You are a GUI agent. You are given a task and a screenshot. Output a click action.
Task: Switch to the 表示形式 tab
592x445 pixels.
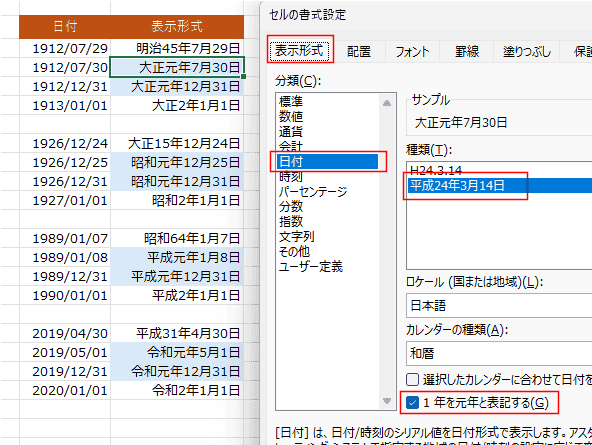[x=299, y=50]
